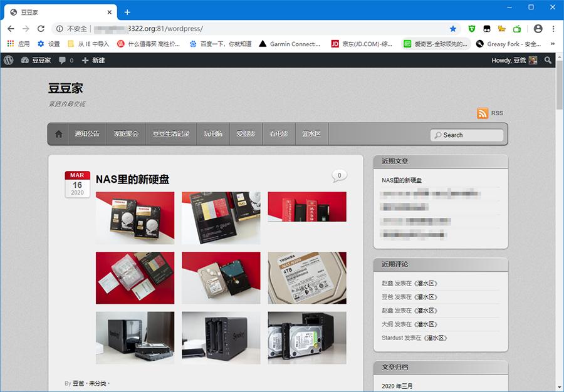Click the WordPress logo in the admin bar
The width and height of the screenshot is (564, 392).
tap(8, 60)
